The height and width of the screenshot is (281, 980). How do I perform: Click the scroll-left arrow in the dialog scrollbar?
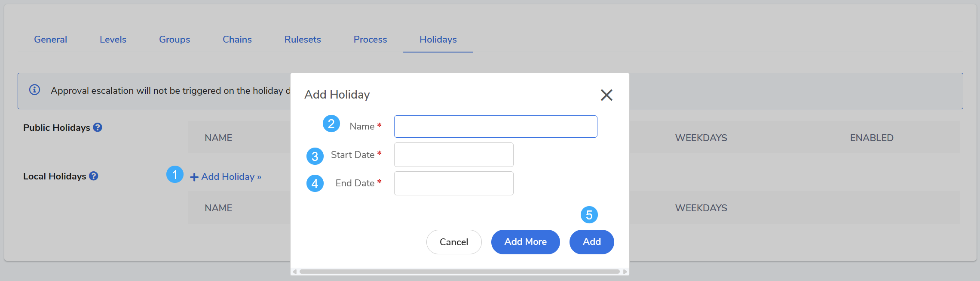pyautogui.click(x=294, y=272)
